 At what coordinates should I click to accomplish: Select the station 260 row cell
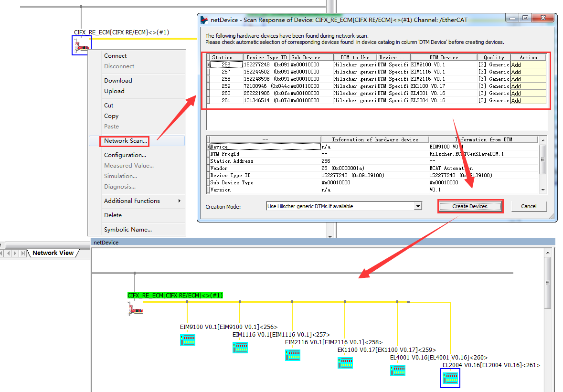226,93
